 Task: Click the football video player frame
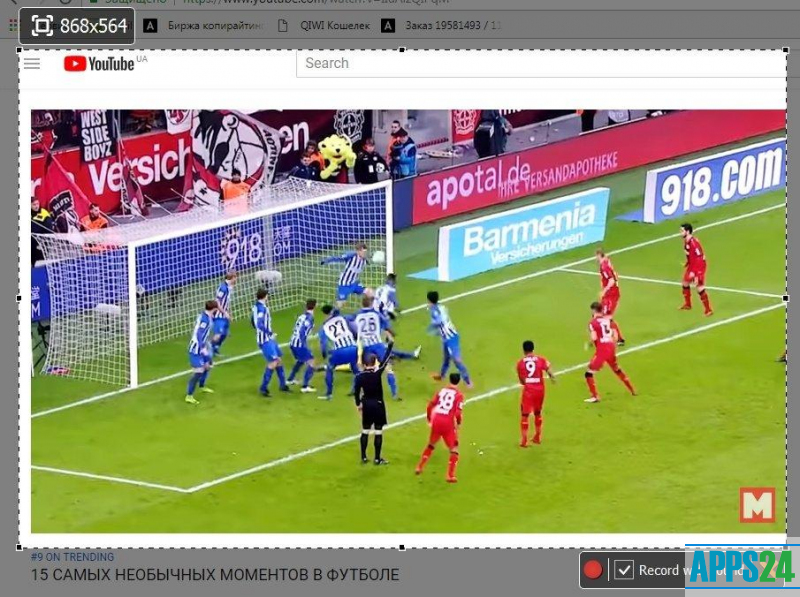(408, 321)
